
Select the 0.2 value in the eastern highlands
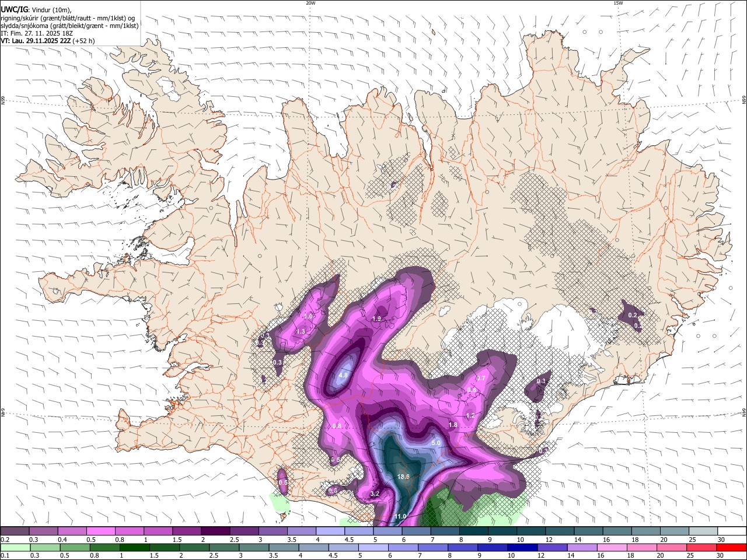pos(633,315)
